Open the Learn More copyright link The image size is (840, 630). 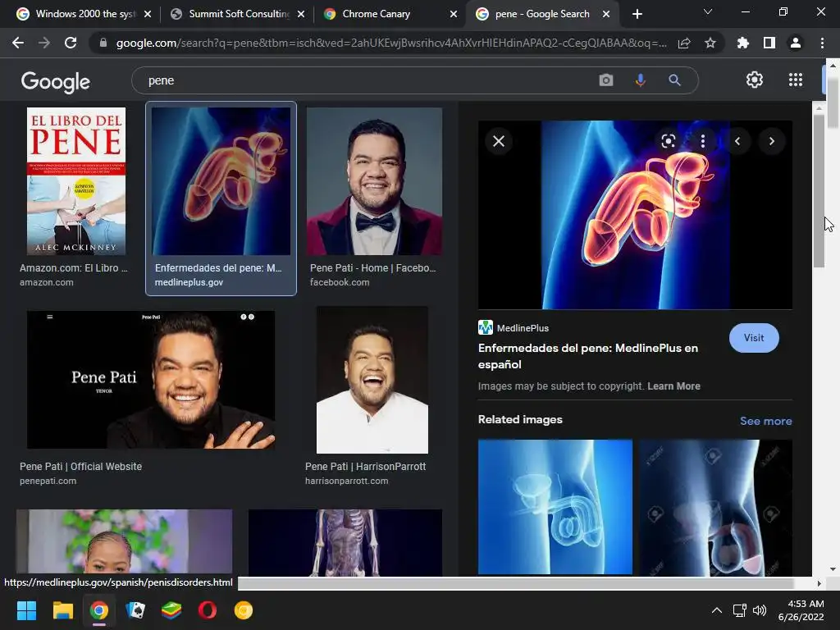point(673,386)
